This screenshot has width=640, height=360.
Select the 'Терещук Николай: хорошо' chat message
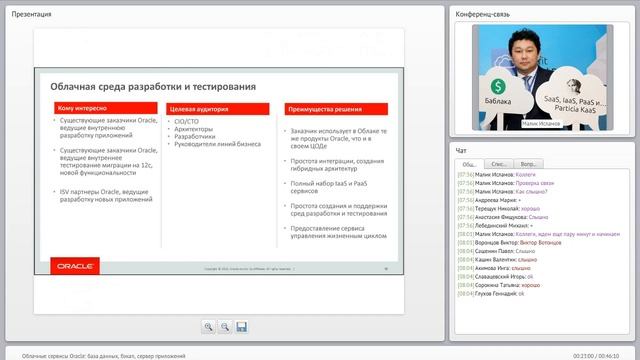pos(499,209)
